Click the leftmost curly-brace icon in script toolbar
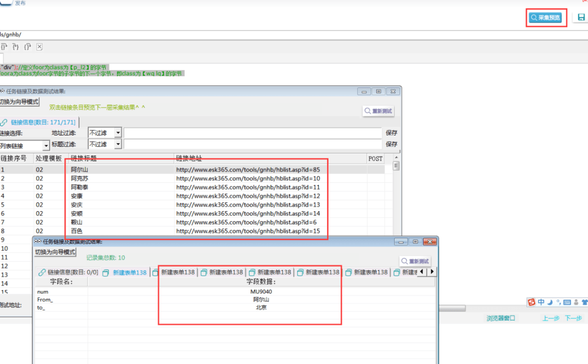The image size is (588, 364). [4, 47]
